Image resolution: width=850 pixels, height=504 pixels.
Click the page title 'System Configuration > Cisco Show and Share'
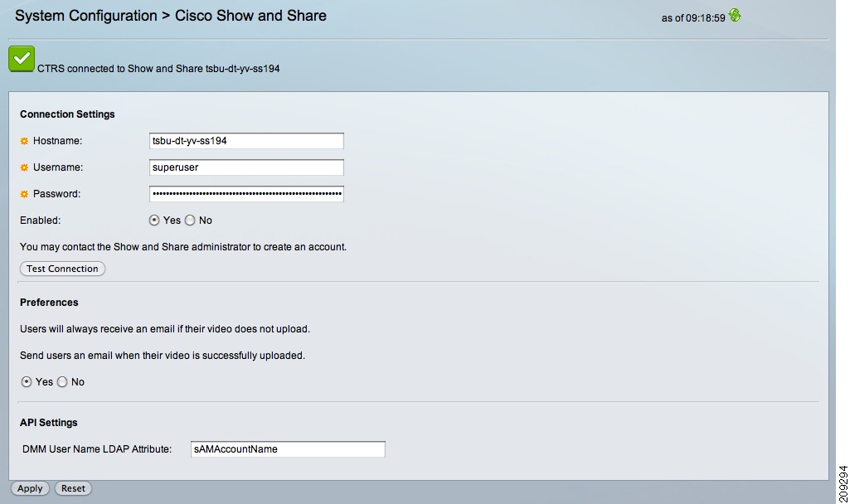171,16
